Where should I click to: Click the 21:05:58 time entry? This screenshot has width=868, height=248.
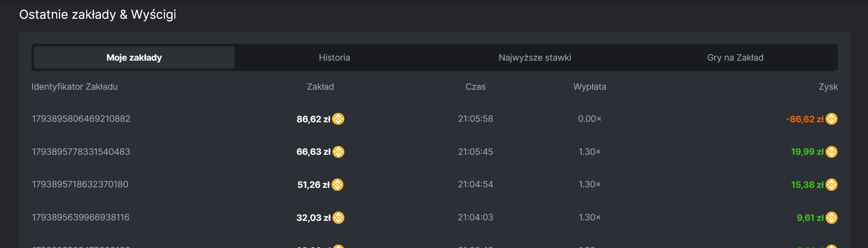[475, 119]
